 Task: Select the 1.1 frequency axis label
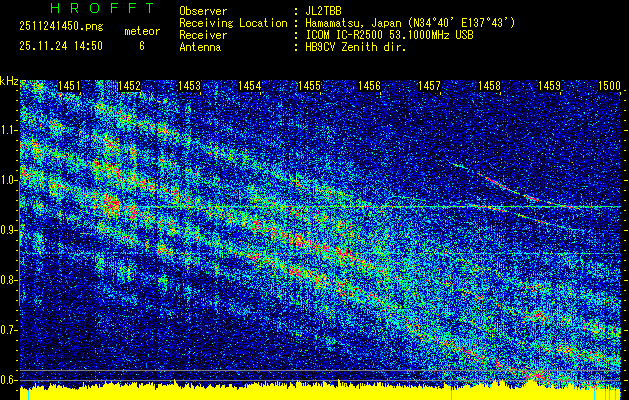click(x=10, y=130)
